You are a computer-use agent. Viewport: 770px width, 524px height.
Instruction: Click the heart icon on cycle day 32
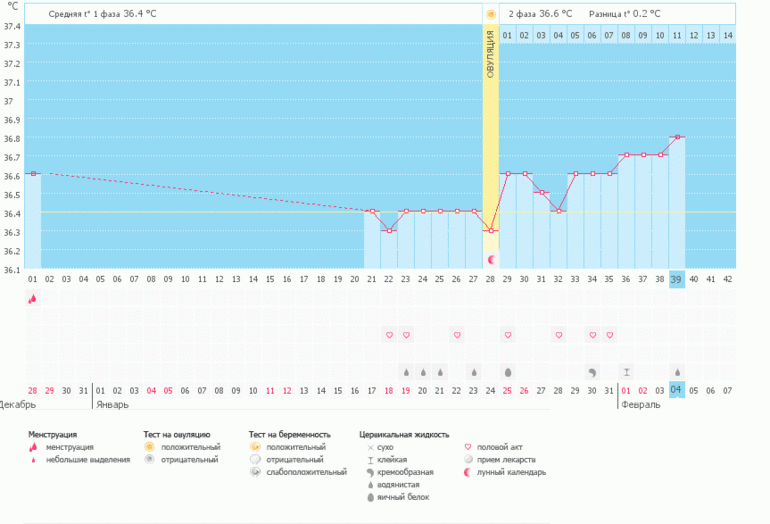558,335
